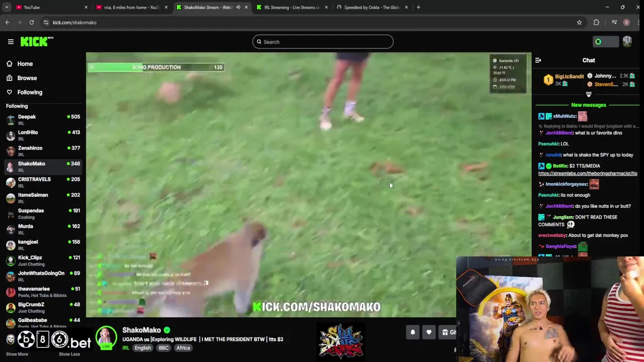Screen dimensions: 644x362
Task: Open the media control icon in toolbar
Action: coord(614,22)
